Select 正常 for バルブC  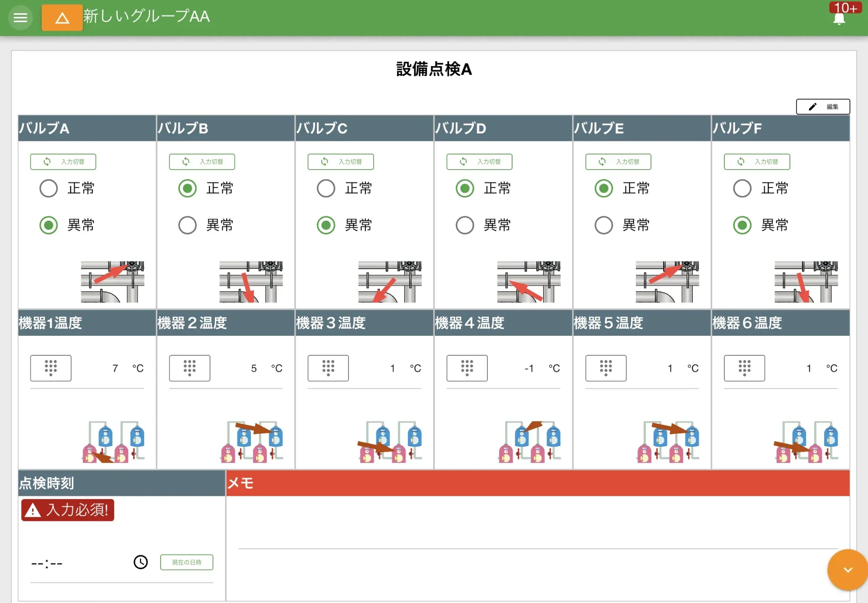coord(325,188)
